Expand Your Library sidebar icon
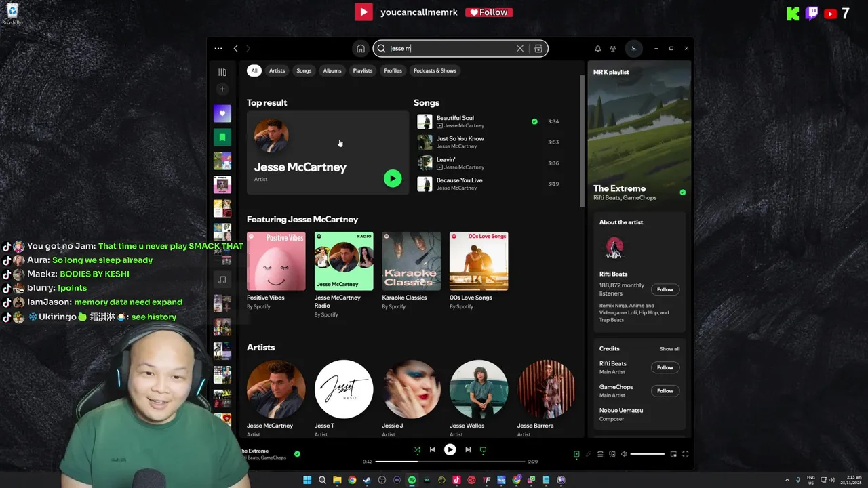The width and height of the screenshot is (868, 488). tap(222, 72)
